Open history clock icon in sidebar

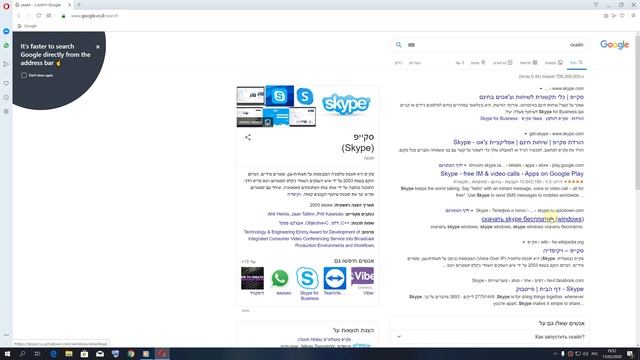[x=6, y=97]
